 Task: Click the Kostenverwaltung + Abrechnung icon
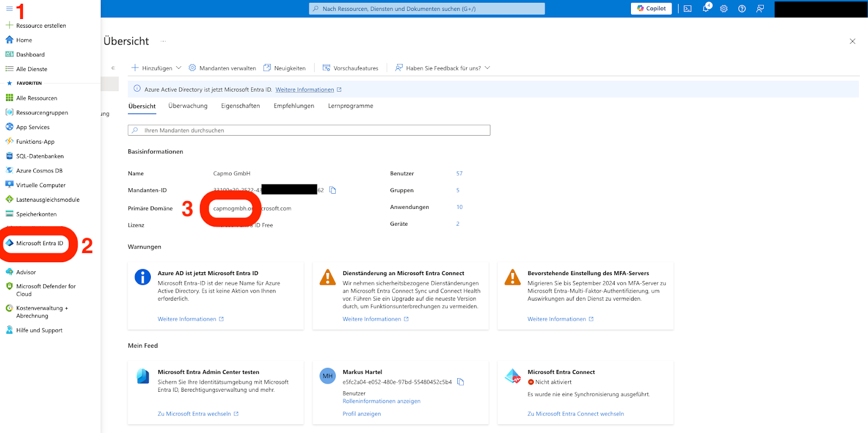pyautogui.click(x=9, y=308)
